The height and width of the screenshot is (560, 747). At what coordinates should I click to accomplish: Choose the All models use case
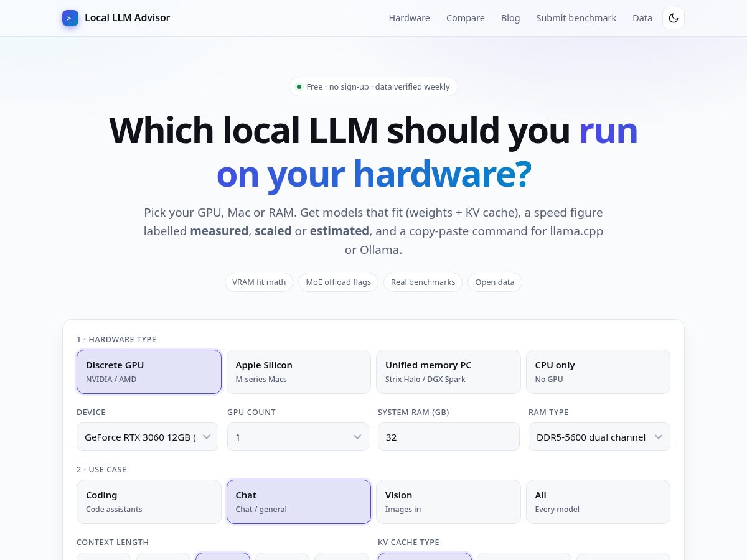[x=598, y=502]
